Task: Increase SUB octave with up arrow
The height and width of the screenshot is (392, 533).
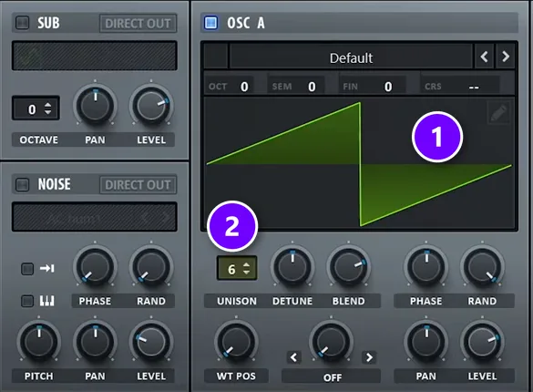Action: pyautogui.click(x=48, y=105)
